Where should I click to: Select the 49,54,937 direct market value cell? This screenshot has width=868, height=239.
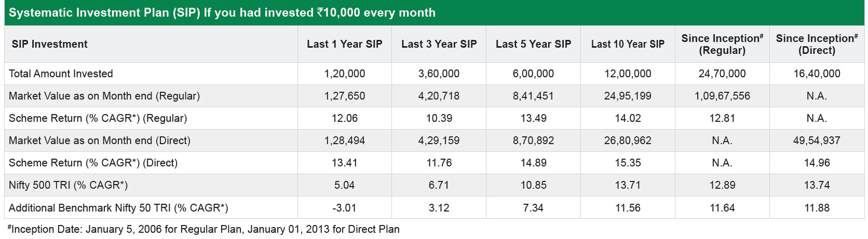click(817, 140)
